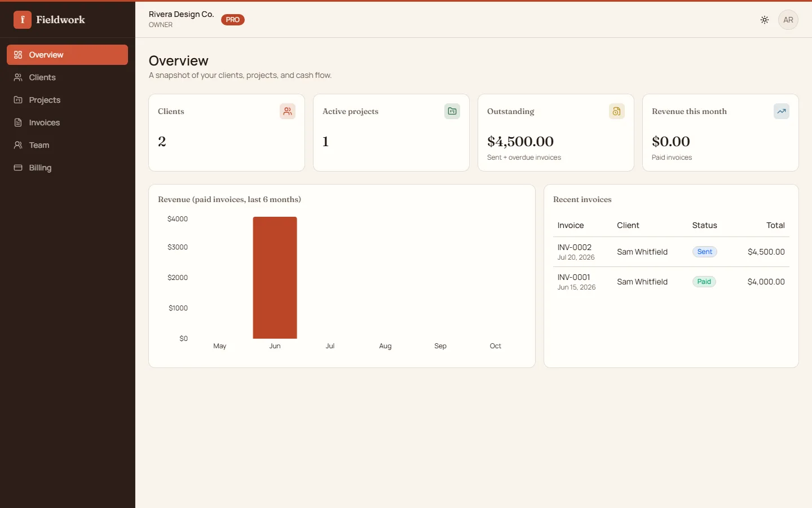Click the Sent status badge

point(705,252)
